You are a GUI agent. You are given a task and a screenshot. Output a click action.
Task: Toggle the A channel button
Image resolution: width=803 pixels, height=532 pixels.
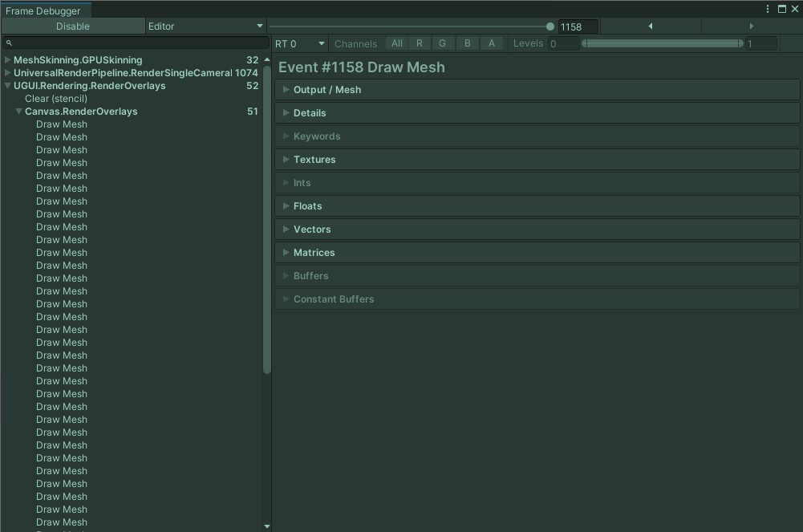tap(492, 43)
